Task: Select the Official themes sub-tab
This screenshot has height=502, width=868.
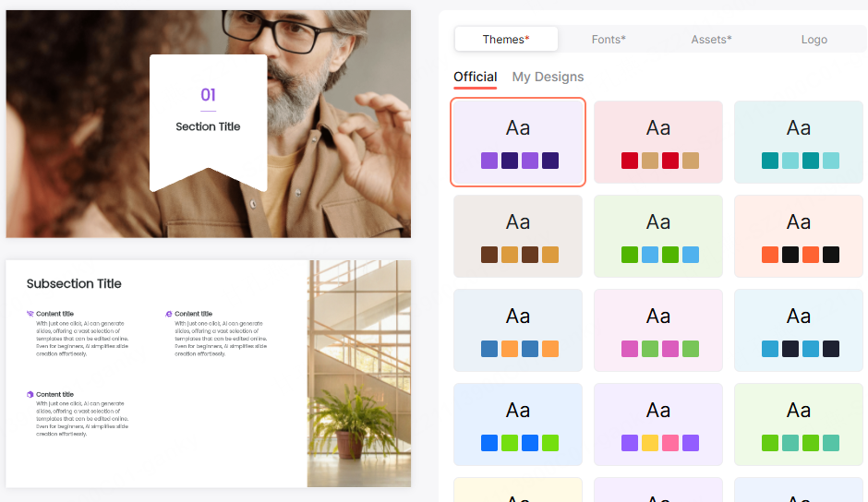Action: [475, 77]
